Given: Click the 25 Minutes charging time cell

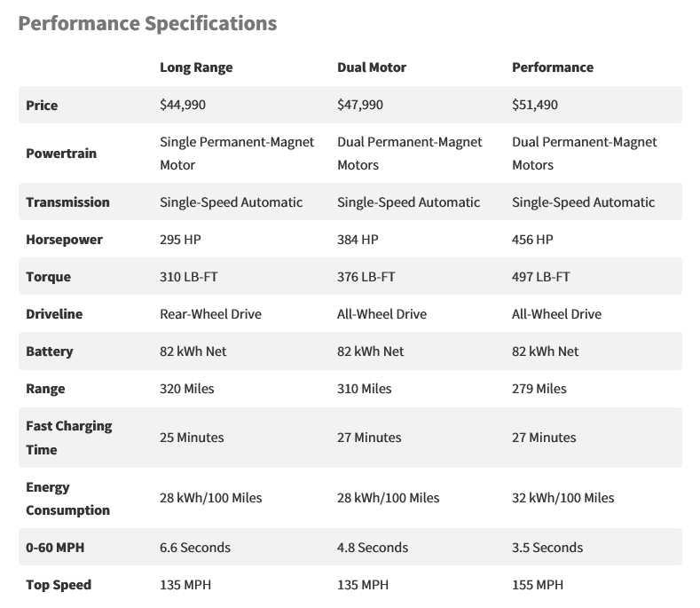Looking at the screenshot, I should [192, 438].
